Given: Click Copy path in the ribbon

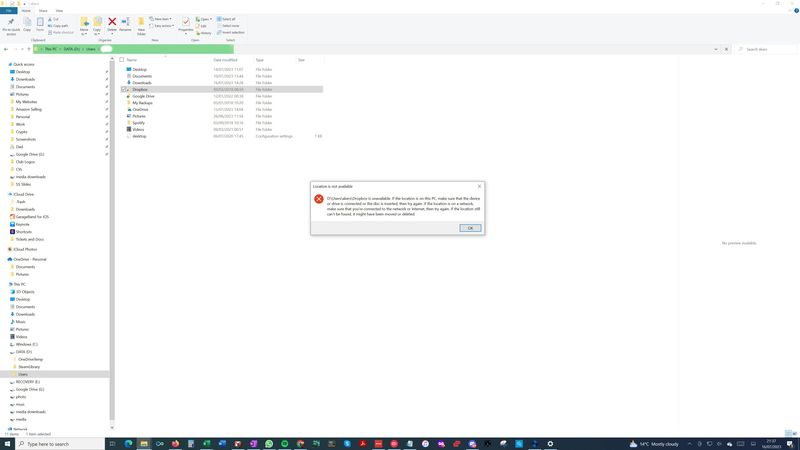Looking at the screenshot, I should [58, 26].
